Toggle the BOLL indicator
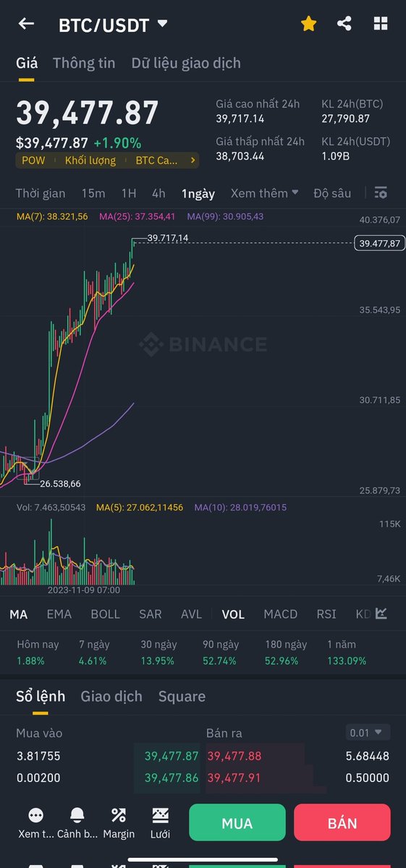Image resolution: width=406 pixels, height=868 pixels. coord(106,614)
